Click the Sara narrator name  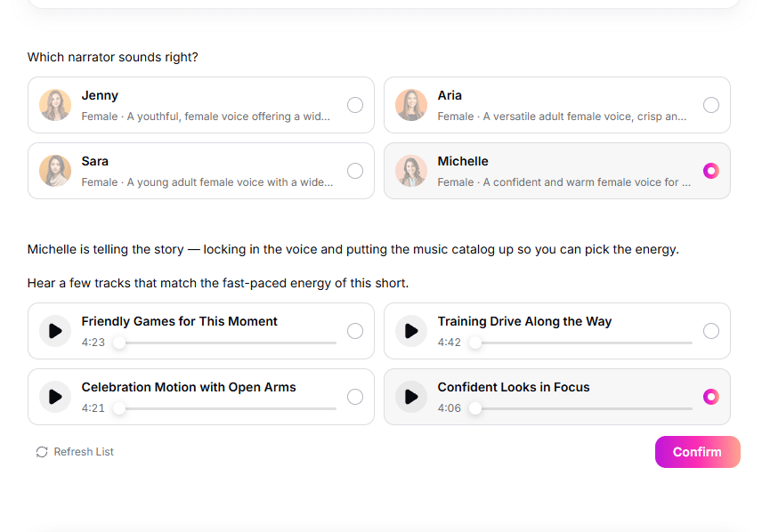(94, 161)
